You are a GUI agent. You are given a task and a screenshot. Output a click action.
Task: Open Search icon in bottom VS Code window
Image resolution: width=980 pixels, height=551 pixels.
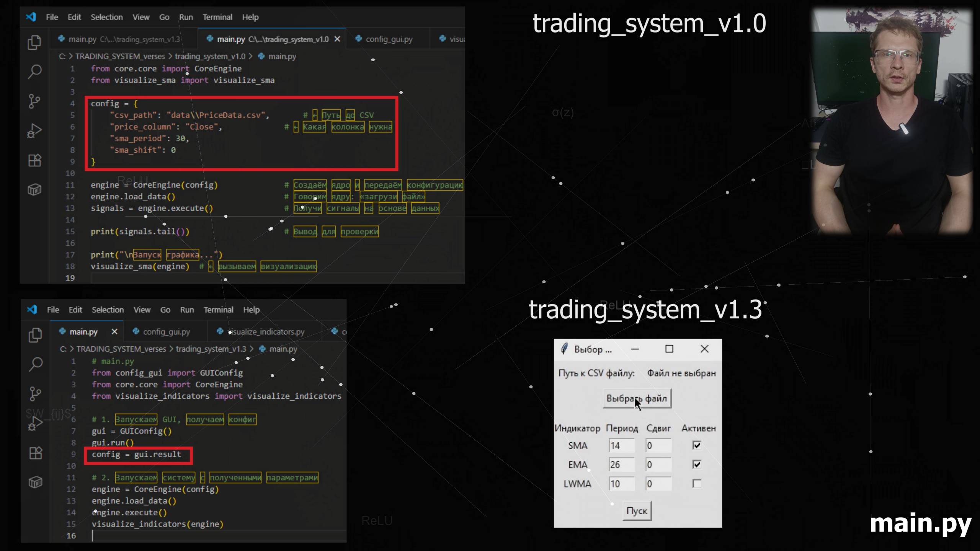(36, 364)
